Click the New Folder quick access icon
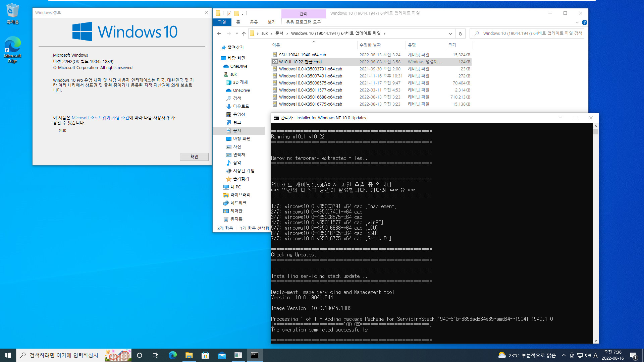 pyautogui.click(x=236, y=13)
